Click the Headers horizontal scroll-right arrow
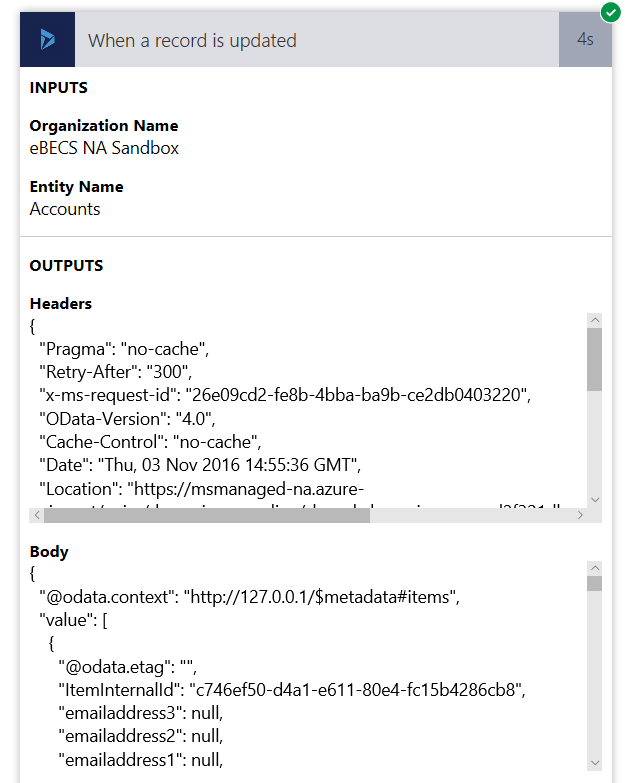This screenshot has height=783, width=626. tap(580, 515)
